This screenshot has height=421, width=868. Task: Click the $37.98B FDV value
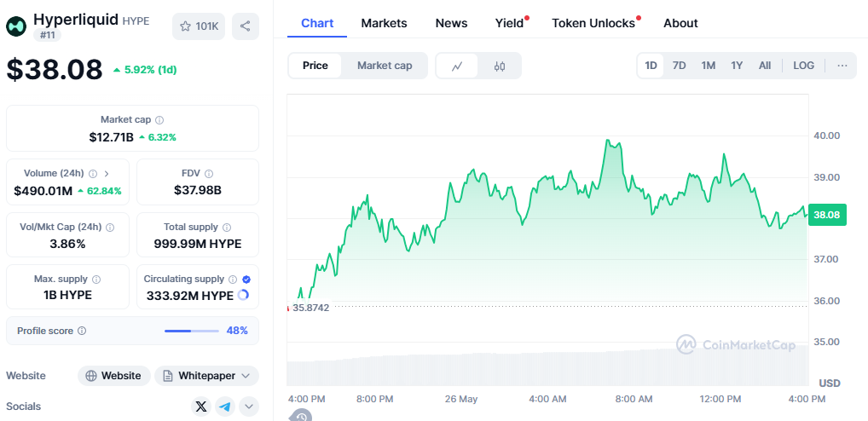pyautogui.click(x=198, y=190)
